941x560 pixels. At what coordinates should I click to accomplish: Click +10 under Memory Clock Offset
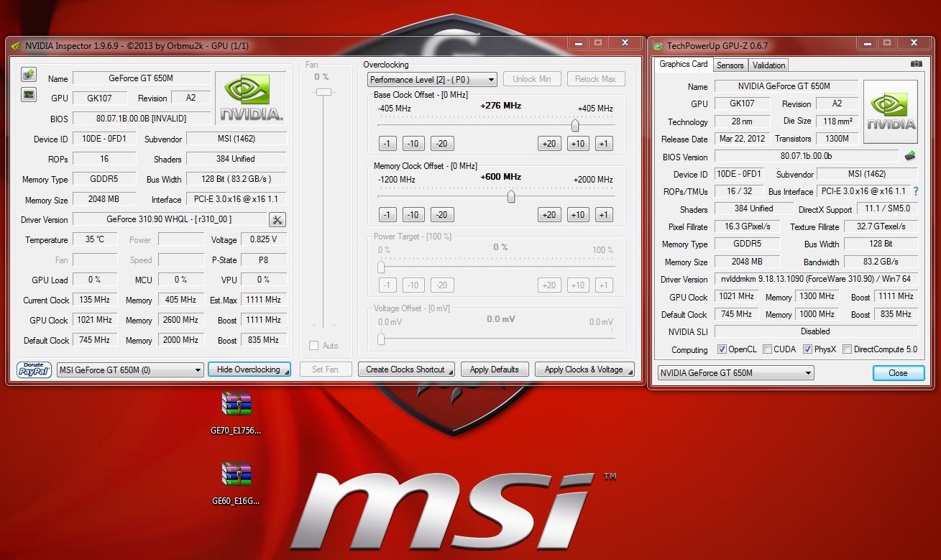click(x=578, y=215)
